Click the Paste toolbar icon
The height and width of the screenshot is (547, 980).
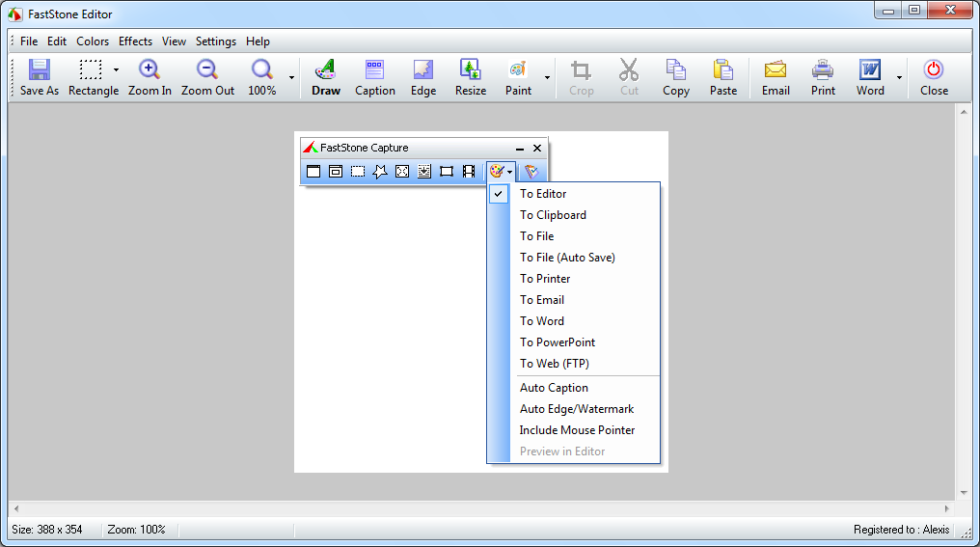pyautogui.click(x=723, y=70)
